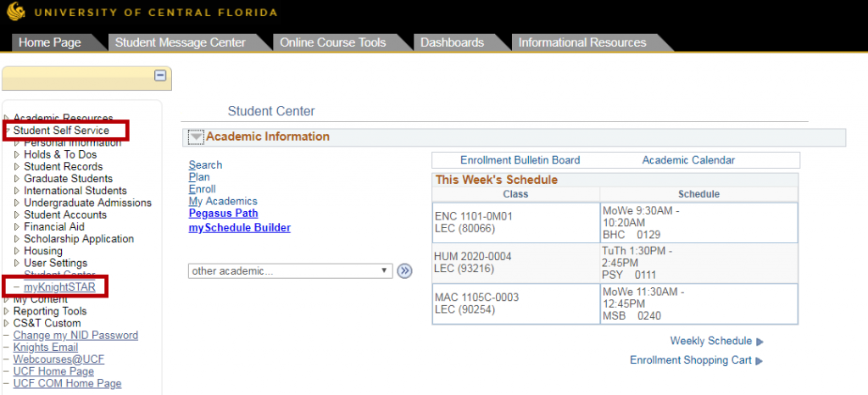Expand the Financial Aid folder
Screen dimensions: 868x395
[x=17, y=227]
